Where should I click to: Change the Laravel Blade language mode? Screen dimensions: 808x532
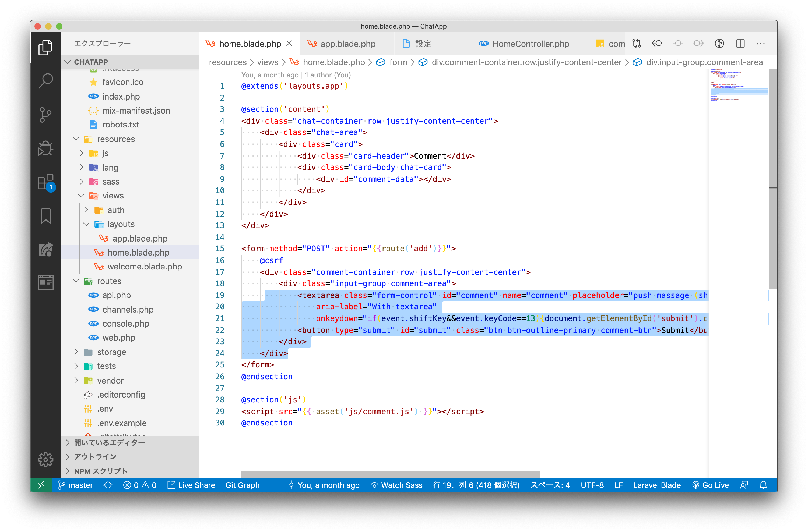coord(656,485)
